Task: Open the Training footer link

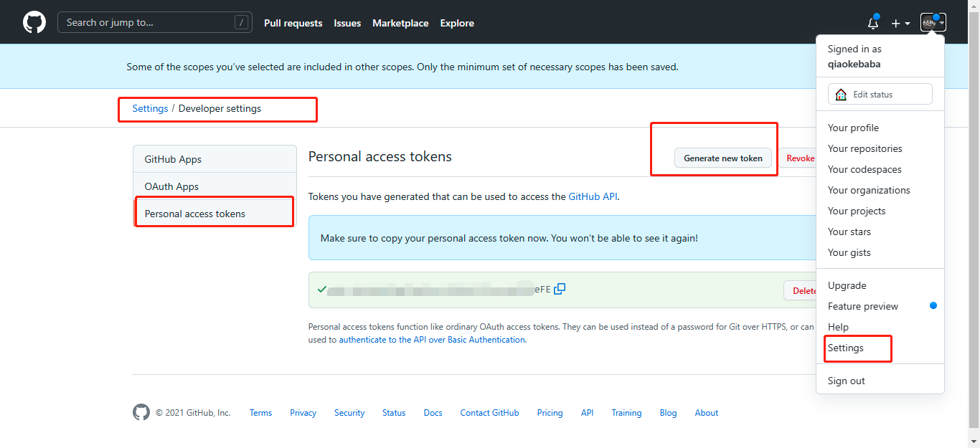Action: [x=626, y=413]
